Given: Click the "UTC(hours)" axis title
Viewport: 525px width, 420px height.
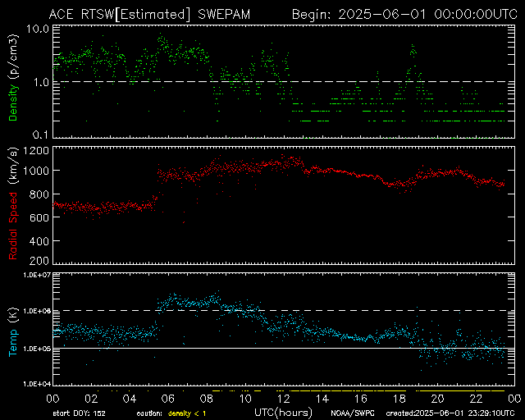Looking at the screenshot, I should click(283, 413).
